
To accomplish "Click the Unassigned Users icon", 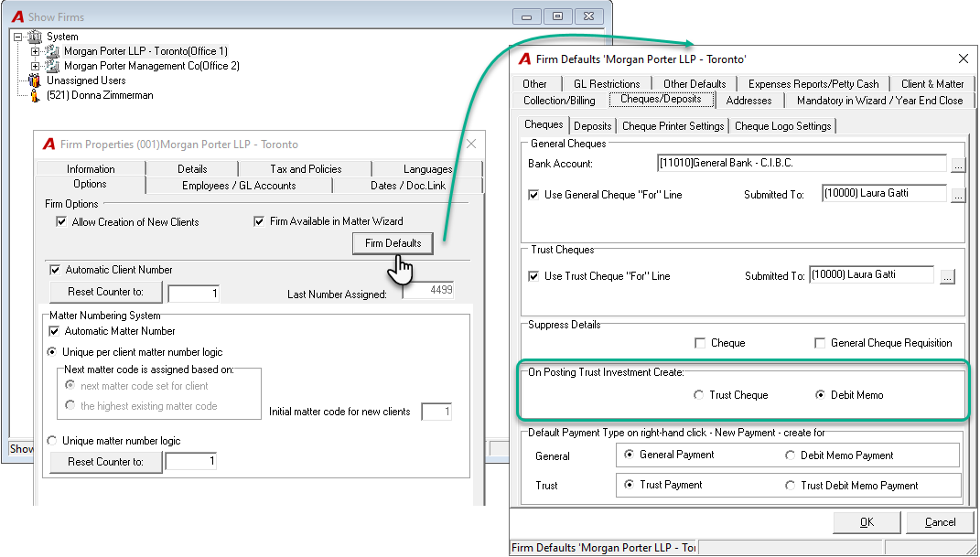I will tap(35, 80).
